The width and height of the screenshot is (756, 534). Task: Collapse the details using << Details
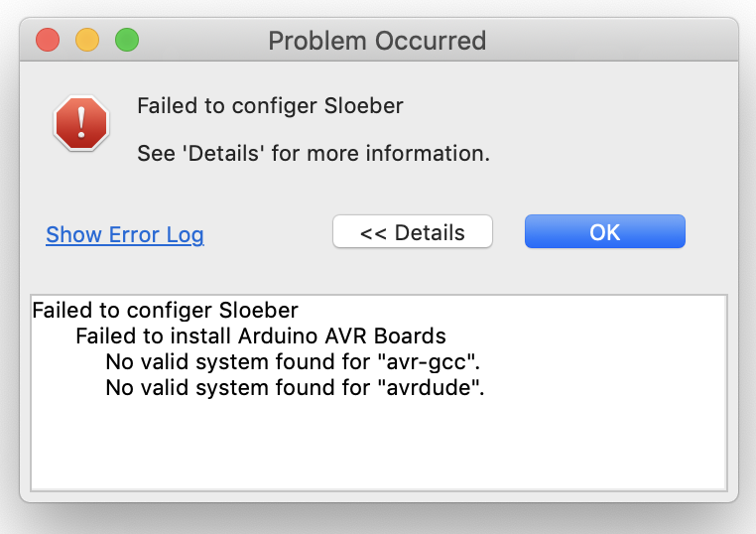(x=413, y=232)
